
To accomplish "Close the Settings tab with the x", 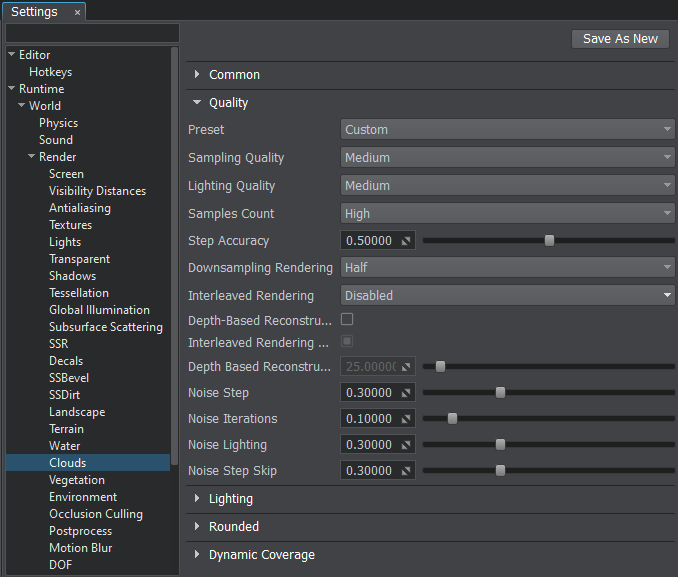I will coord(78,13).
